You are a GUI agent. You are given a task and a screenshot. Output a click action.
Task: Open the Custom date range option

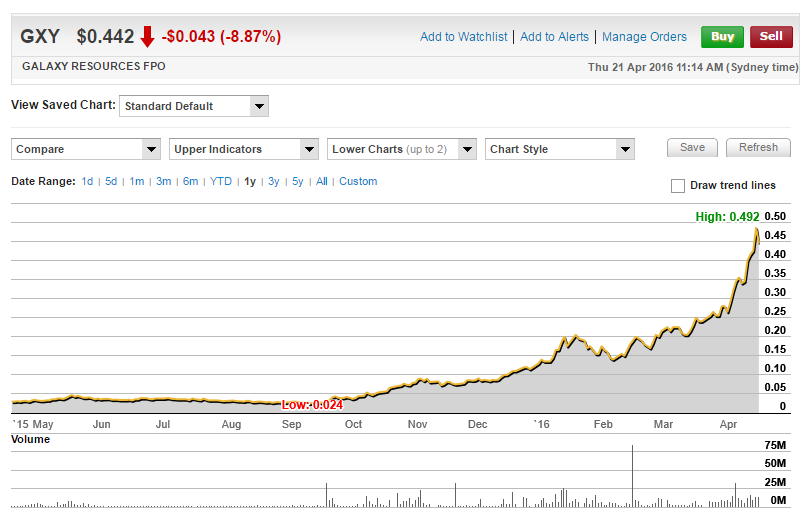(358, 182)
